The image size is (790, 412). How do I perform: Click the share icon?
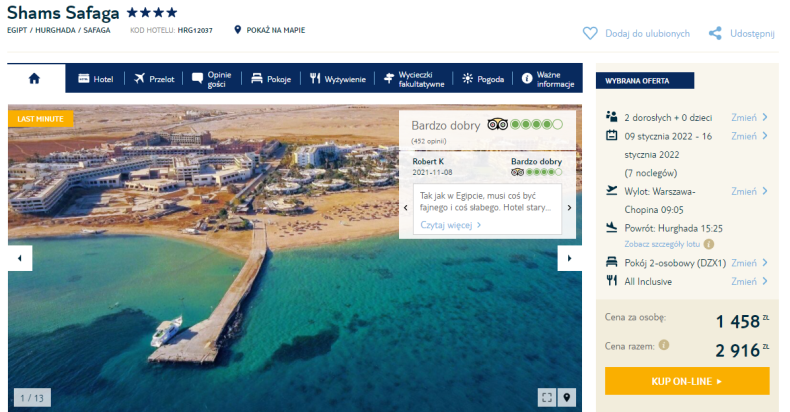pyautogui.click(x=715, y=33)
